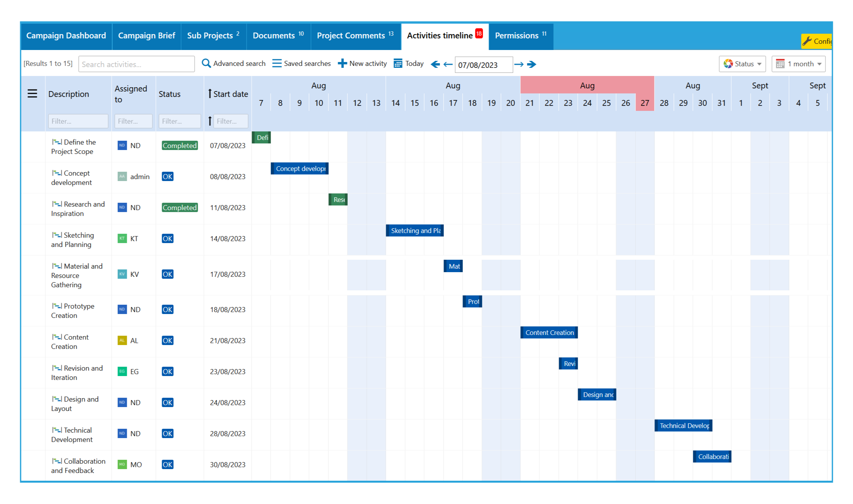Click the MO avatar for Collaboration and Feedback
This screenshot has width=853, height=504.
(x=122, y=464)
